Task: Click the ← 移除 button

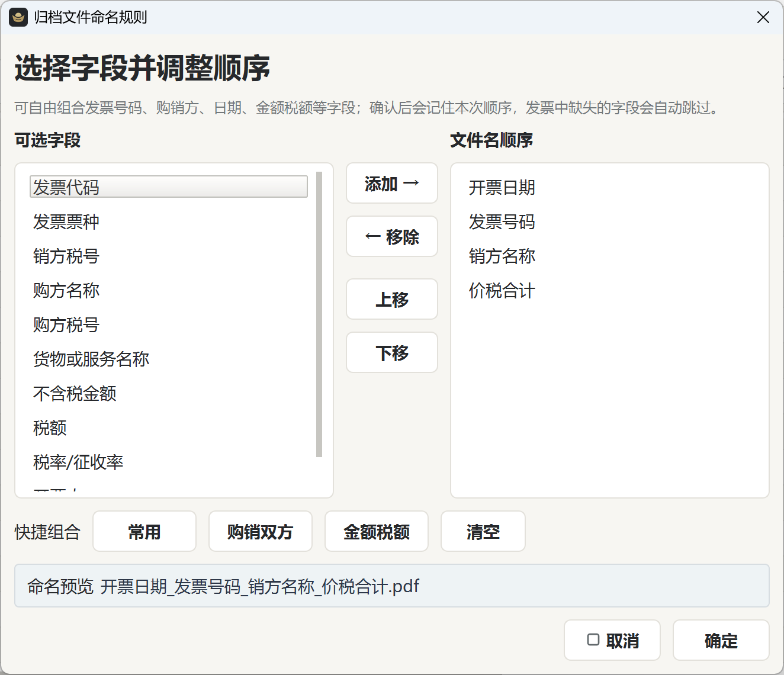Action: click(392, 237)
